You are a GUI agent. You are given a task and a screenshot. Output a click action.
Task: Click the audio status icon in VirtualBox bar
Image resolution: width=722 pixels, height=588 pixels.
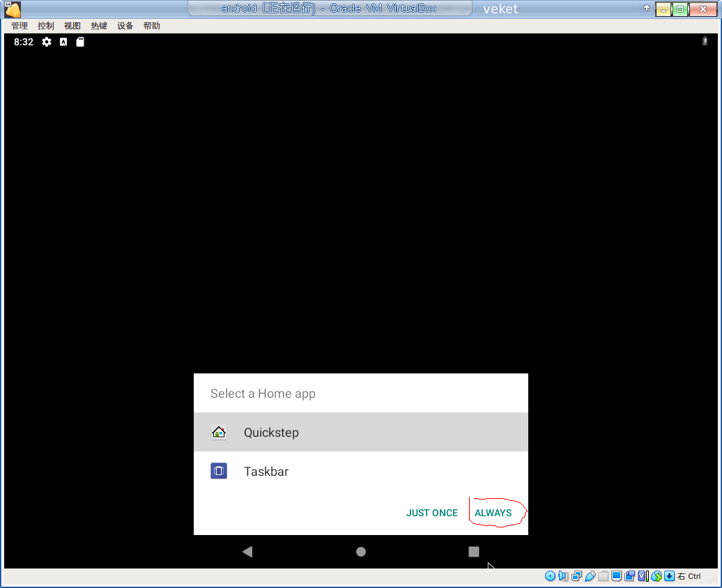click(x=564, y=576)
